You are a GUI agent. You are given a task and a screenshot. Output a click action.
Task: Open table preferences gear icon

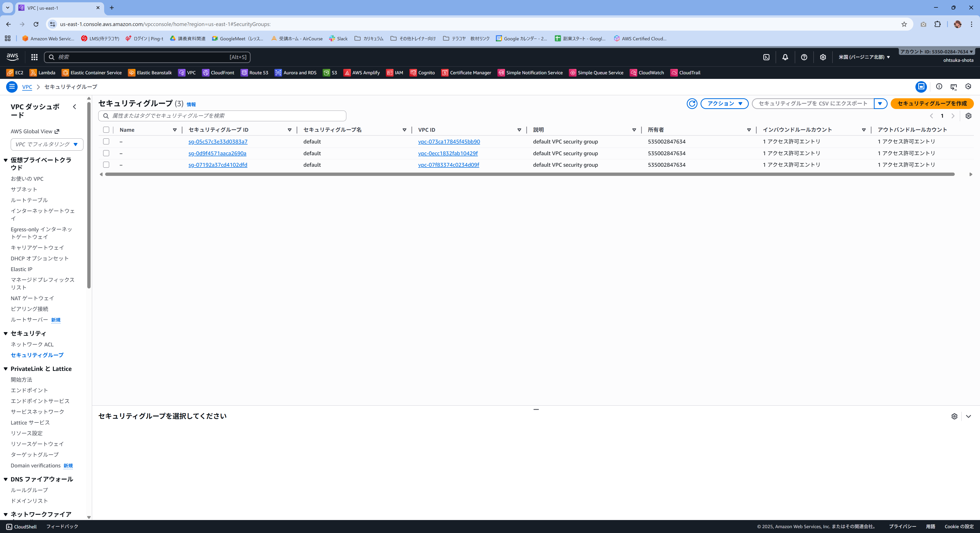(x=968, y=116)
